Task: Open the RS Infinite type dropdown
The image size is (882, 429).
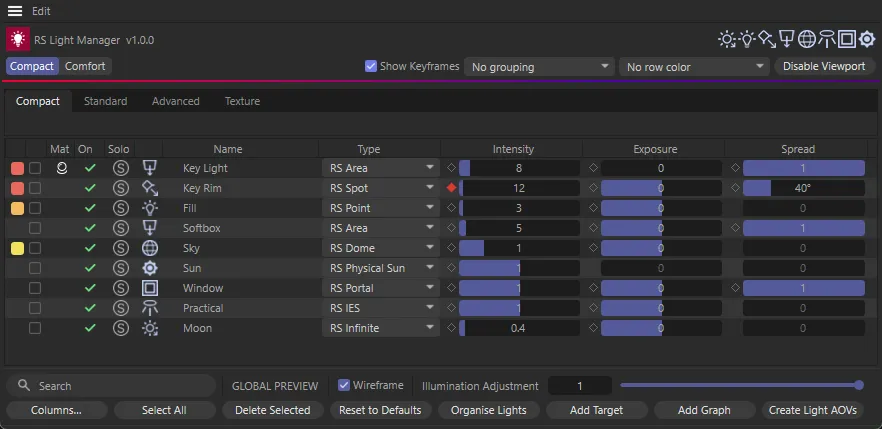Action: point(381,328)
